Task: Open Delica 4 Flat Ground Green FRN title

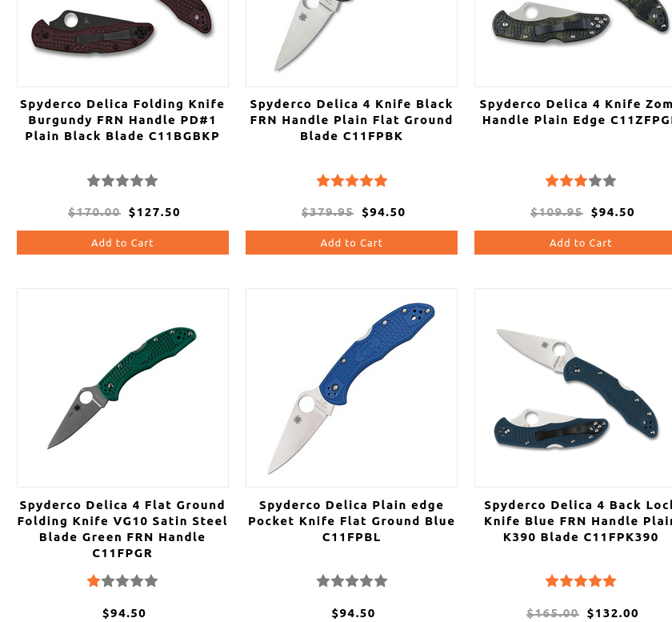Action: [122, 529]
